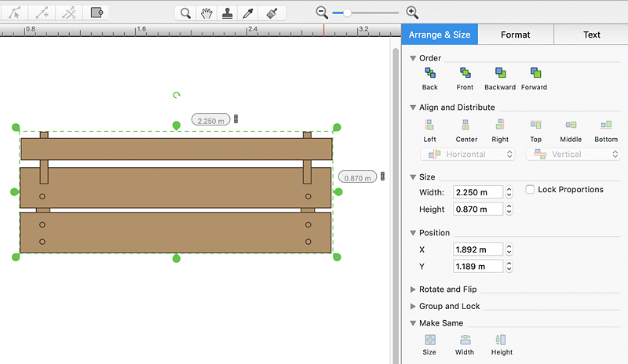Collapse the Align and Distribute section
The height and width of the screenshot is (364, 628).
tap(413, 107)
